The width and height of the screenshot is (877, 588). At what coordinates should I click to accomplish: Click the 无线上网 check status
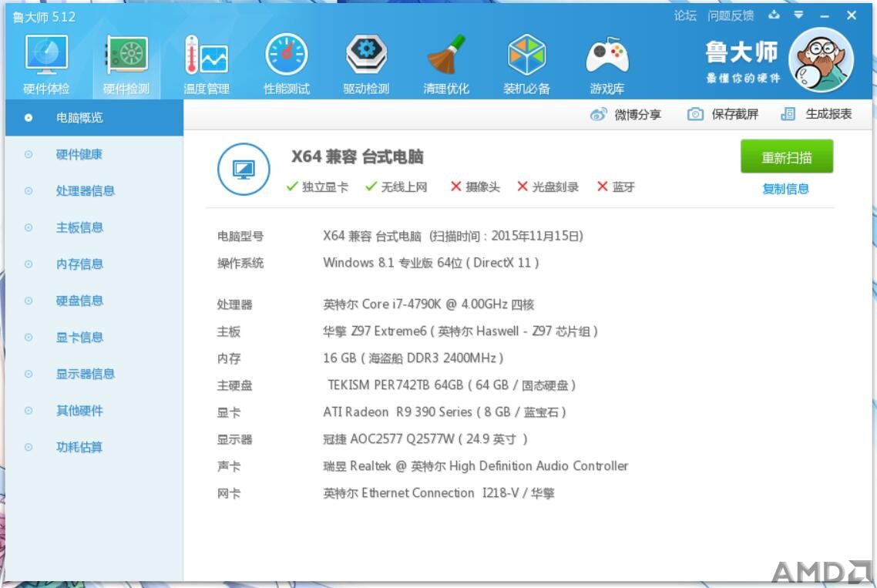click(396, 186)
